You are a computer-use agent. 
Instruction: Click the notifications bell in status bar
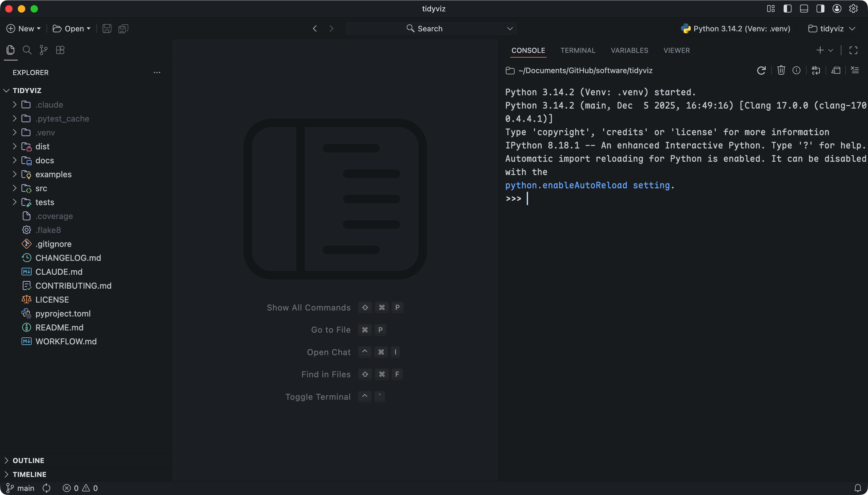[858, 488]
